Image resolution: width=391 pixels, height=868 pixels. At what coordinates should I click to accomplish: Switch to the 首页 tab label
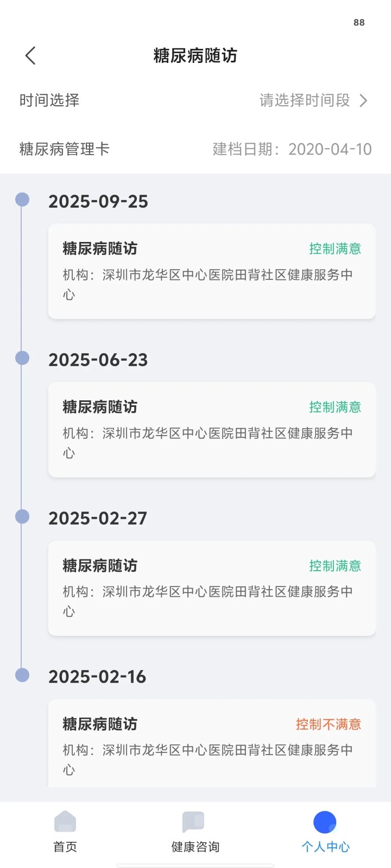[x=65, y=847]
